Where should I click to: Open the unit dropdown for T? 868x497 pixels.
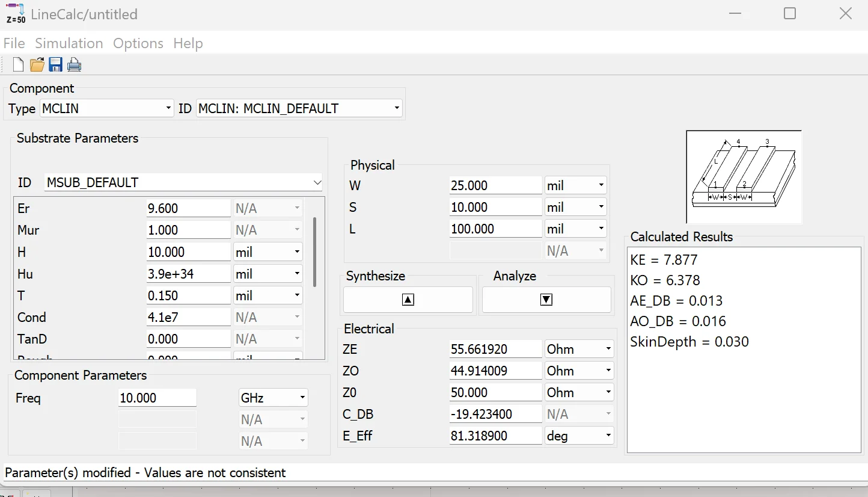[267, 295]
